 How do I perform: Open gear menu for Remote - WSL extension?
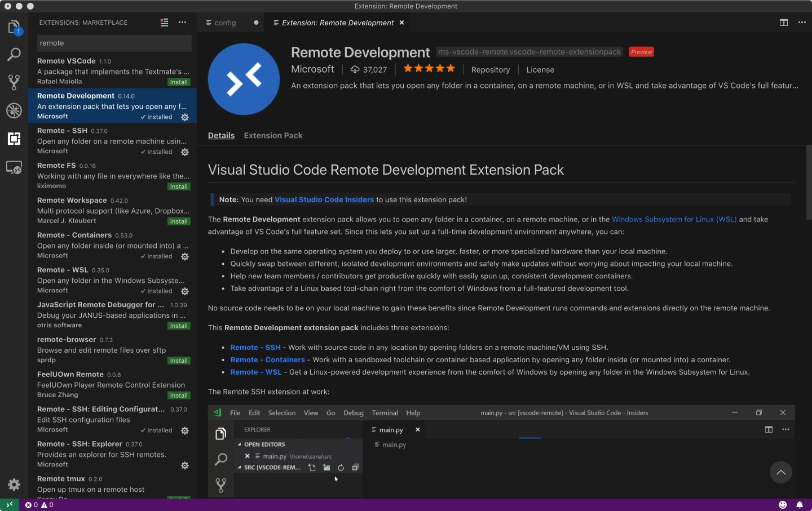(x=185, y=291)
